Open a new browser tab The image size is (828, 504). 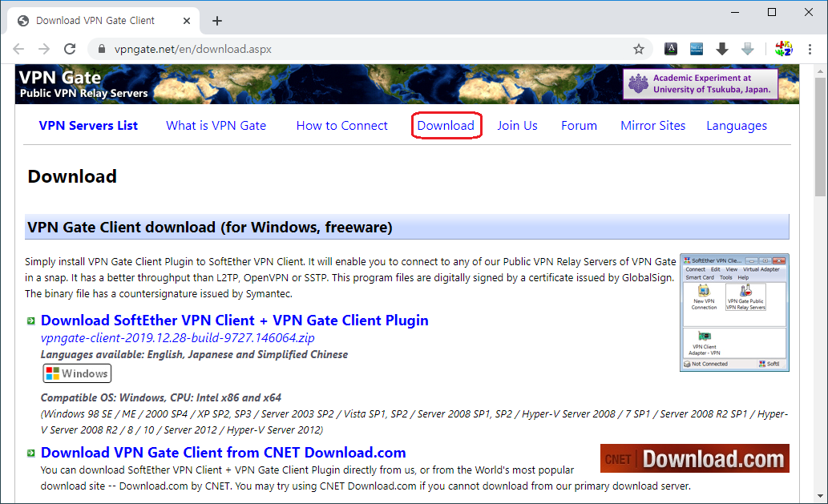tap(217, 21)
